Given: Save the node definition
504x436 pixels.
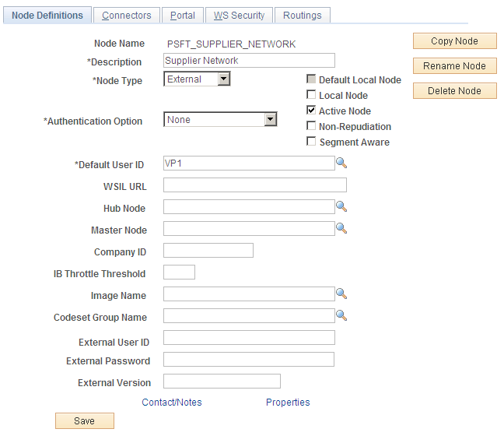Looking at the screenshot, I should click(x=85, y=421).
